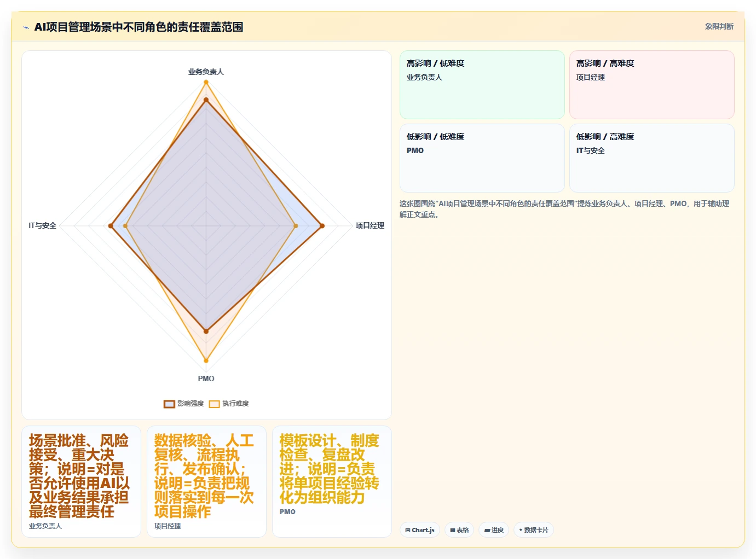Select the Chart.js tag chip
Viewport: 756px width, 559px height.
(x=420, y=530)
